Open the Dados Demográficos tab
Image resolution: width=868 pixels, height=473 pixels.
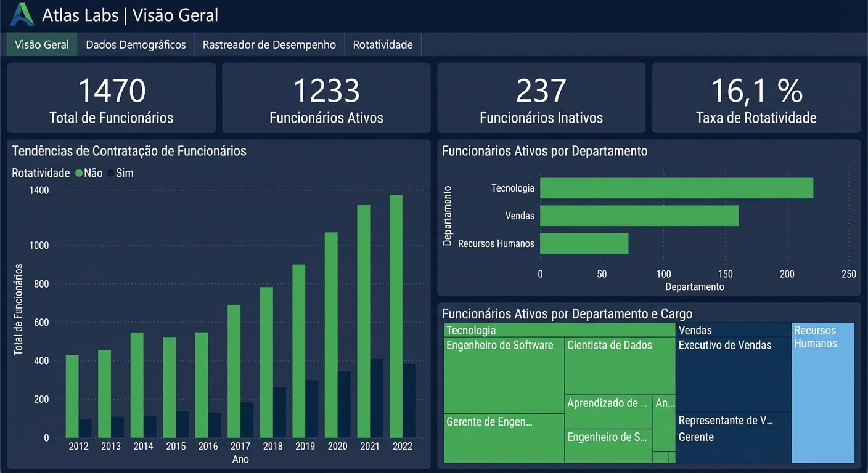pos(136,45)
